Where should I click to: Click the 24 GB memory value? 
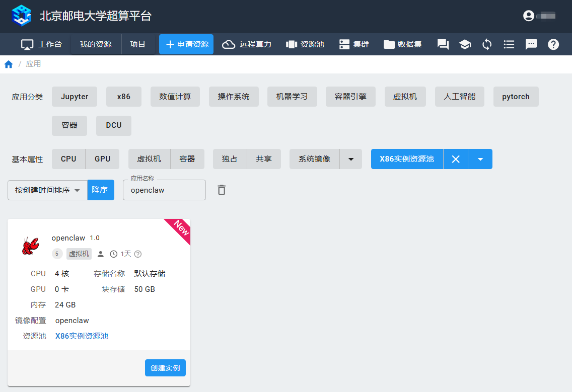tap(65, 305)
